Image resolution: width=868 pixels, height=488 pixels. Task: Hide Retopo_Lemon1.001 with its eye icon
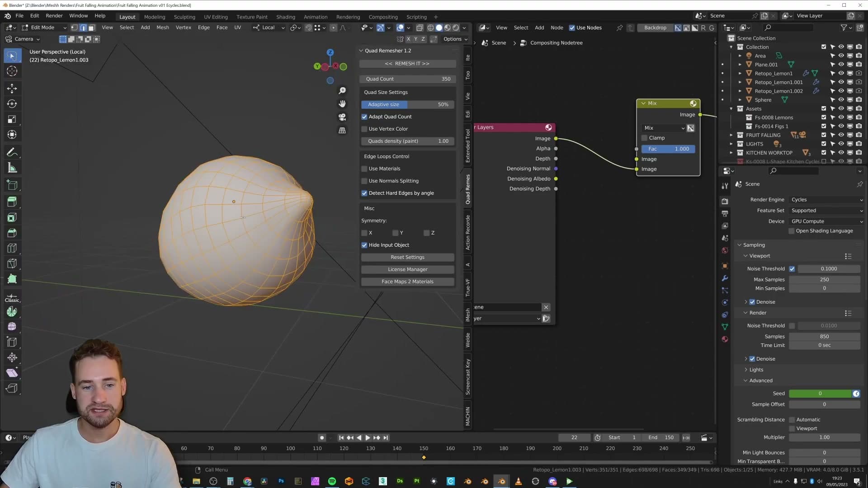[x=841, y=82]
